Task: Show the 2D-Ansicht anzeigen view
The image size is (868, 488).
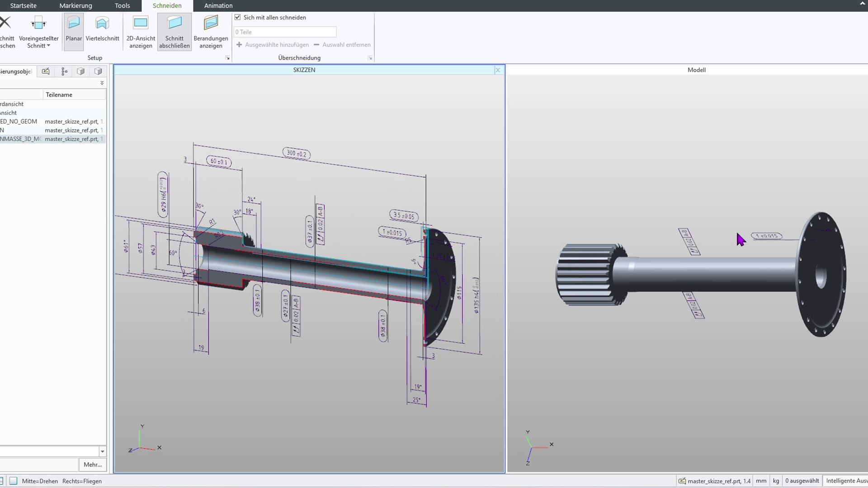Action: 141,32
